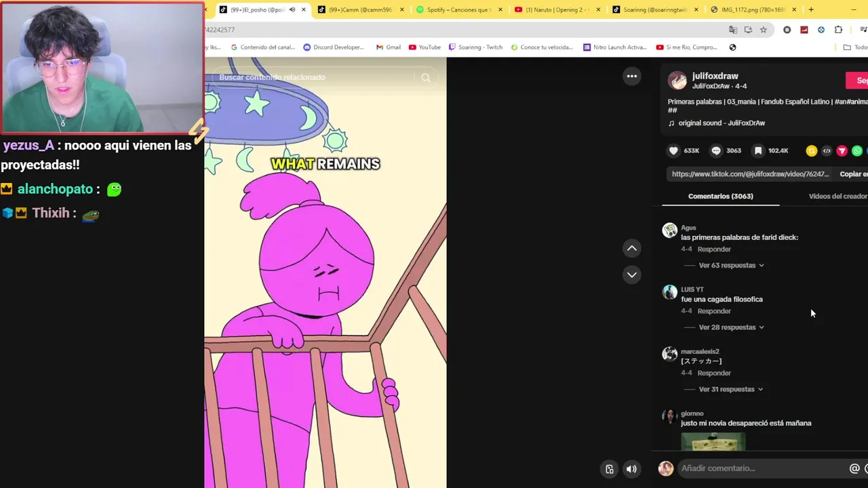Open the Nitro Launch Activa bookmark

point(614,47)
